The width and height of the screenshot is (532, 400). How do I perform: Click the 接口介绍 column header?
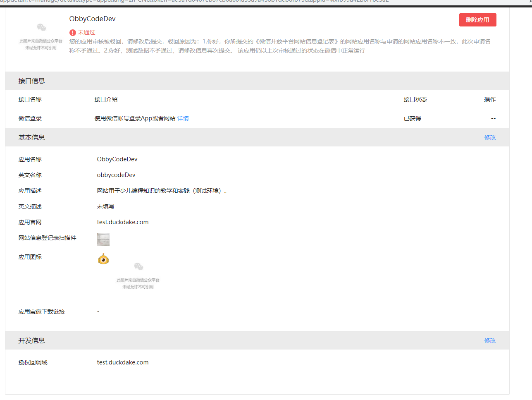click(106, 99)
